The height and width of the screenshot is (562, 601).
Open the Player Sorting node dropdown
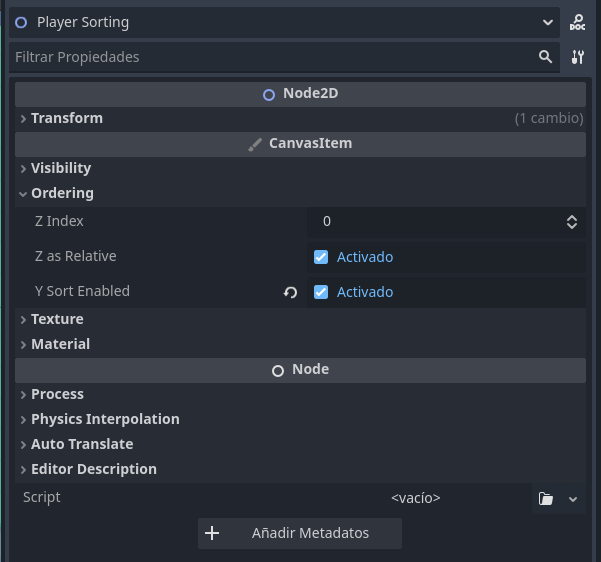(x=548, y=22)
